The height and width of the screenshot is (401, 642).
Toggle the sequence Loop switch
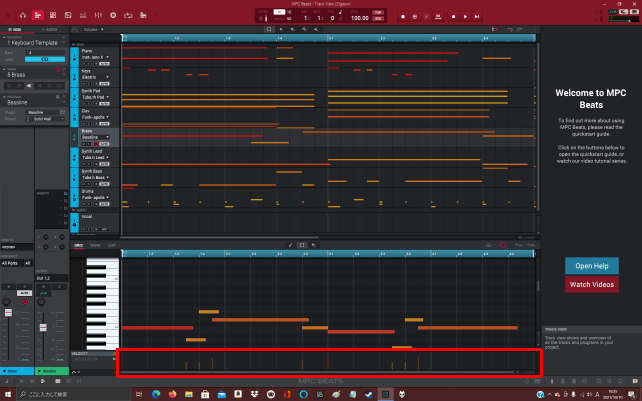(x=44, y=60)
